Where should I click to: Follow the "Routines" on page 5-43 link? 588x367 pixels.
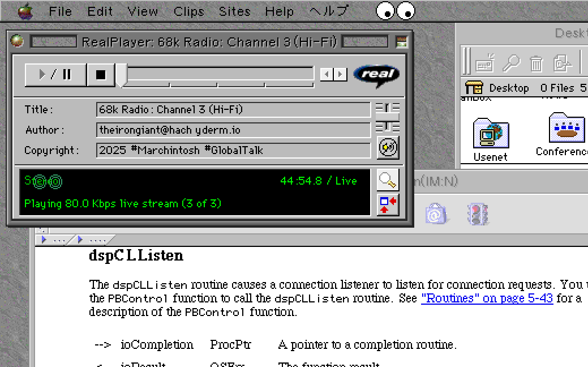(487, 298)
